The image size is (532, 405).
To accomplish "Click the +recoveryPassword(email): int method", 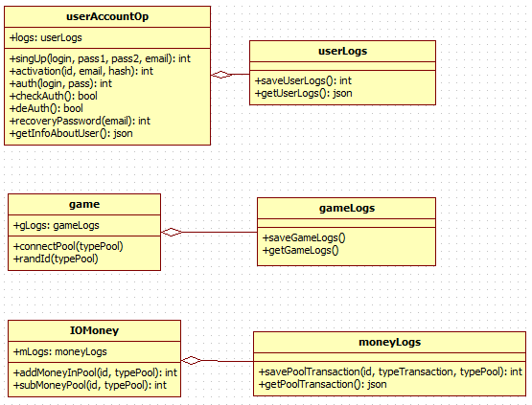I will 80,121.
